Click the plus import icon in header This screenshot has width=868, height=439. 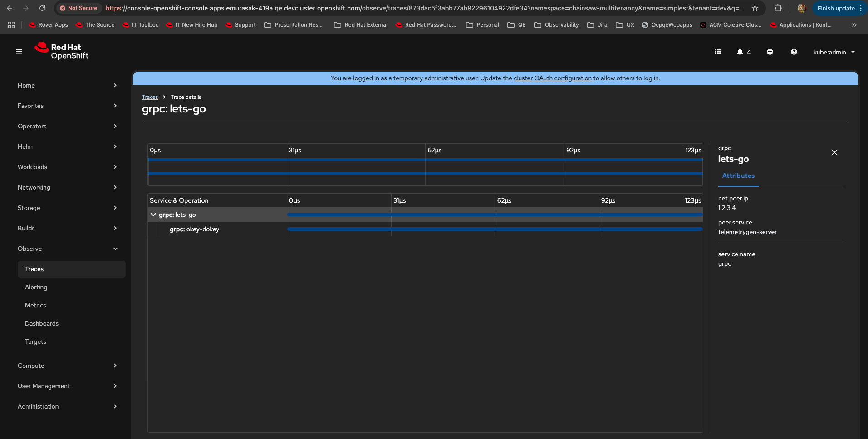point(770,52)
